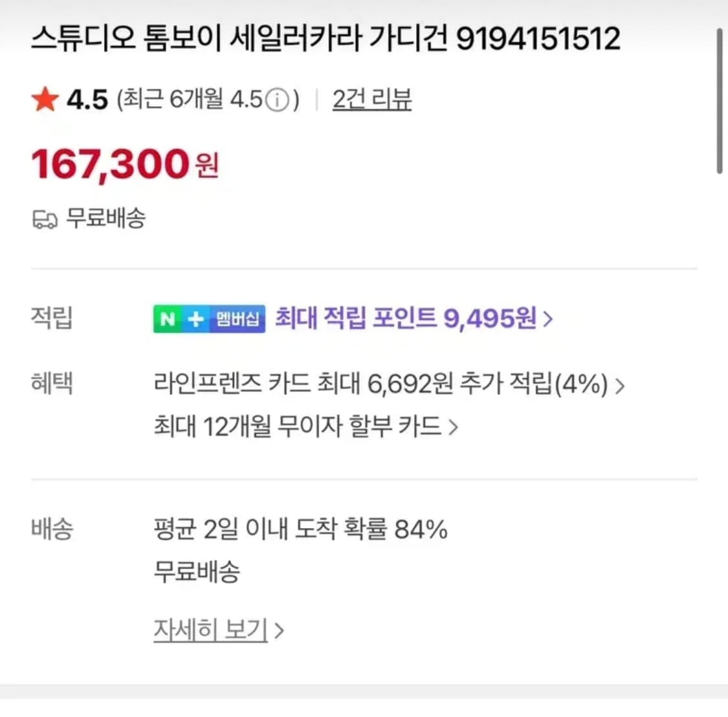Open the 2건 리뷰 reviews link
Image resolution: width=728 pixels, height=717 pixels.
[x=371, y=100]
